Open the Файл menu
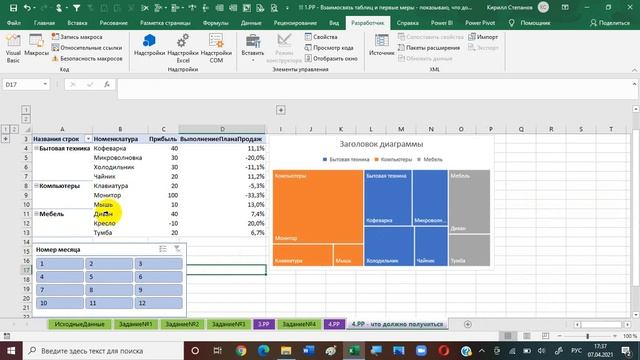640x360 pixels. (x=14, y=23)
